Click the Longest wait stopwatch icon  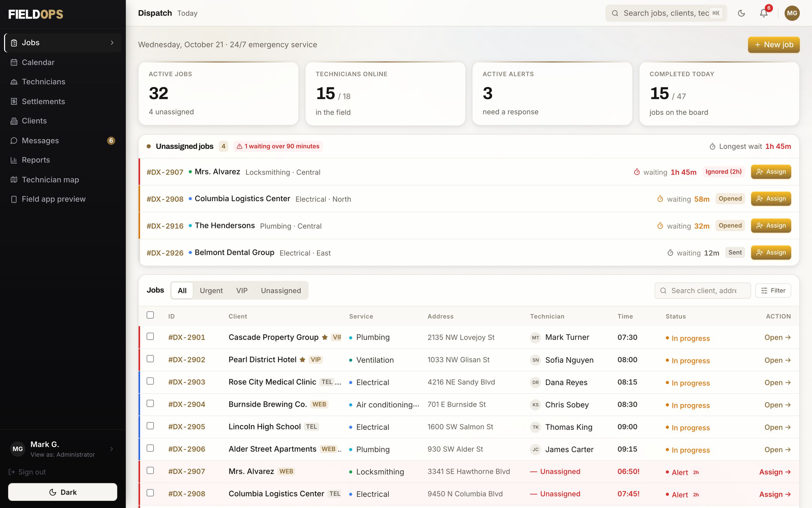coord(713,146)
